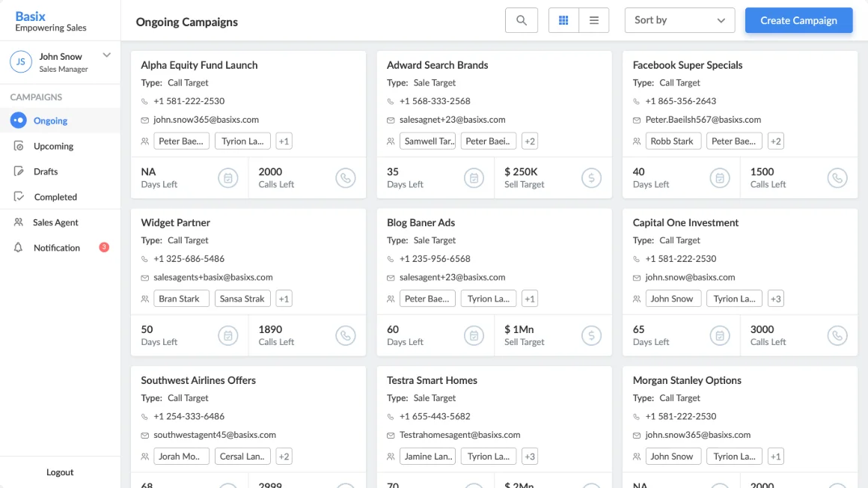This screenshot has height=488, width=868.
Task: Open Adward Search Brands campaign title
Action: 437,65
